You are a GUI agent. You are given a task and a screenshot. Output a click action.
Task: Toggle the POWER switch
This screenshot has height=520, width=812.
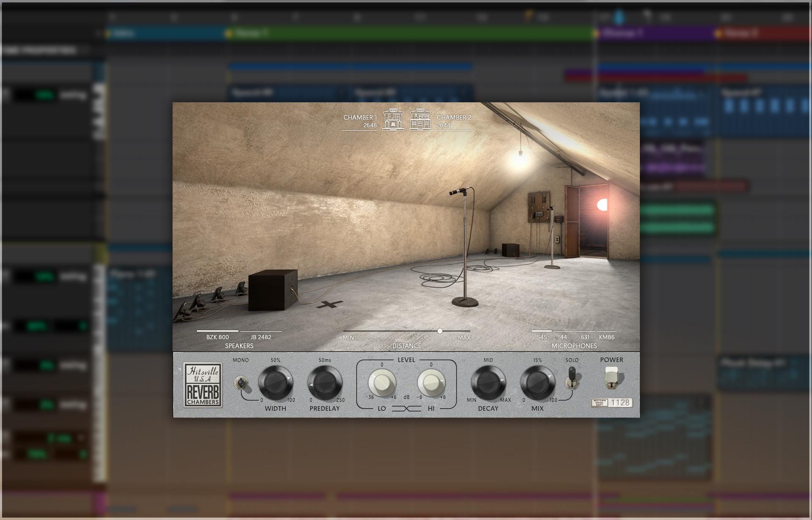[612, 377]
